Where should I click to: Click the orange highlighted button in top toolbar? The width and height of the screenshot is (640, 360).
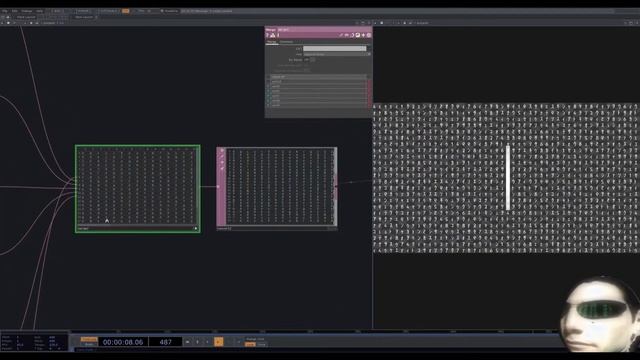125,11
